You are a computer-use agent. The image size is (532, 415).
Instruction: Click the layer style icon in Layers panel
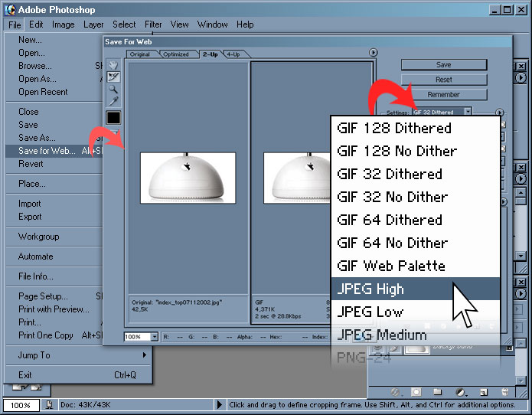click(395, 392)
